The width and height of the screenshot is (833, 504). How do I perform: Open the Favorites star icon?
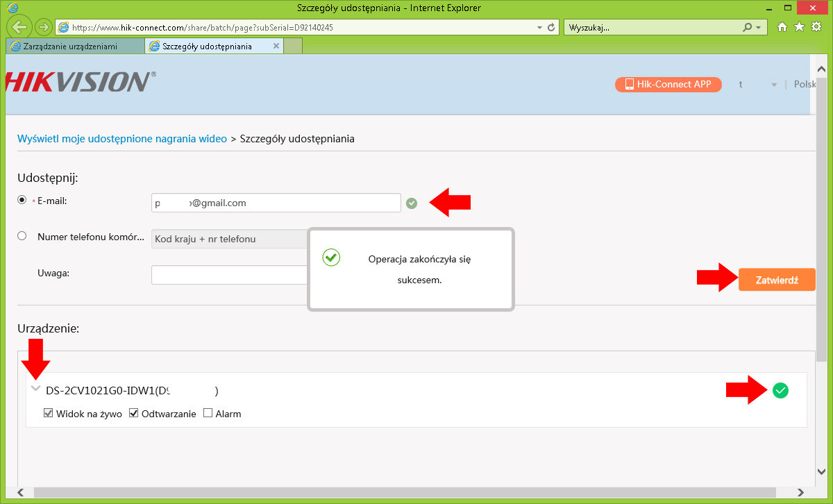pyautogui.click(x=799, y=27)
